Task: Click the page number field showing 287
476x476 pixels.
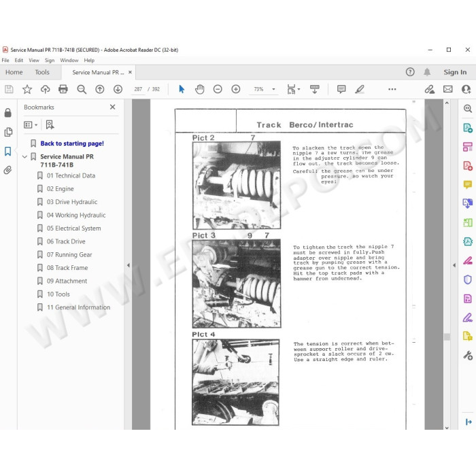Action: (x=138, y=89)
